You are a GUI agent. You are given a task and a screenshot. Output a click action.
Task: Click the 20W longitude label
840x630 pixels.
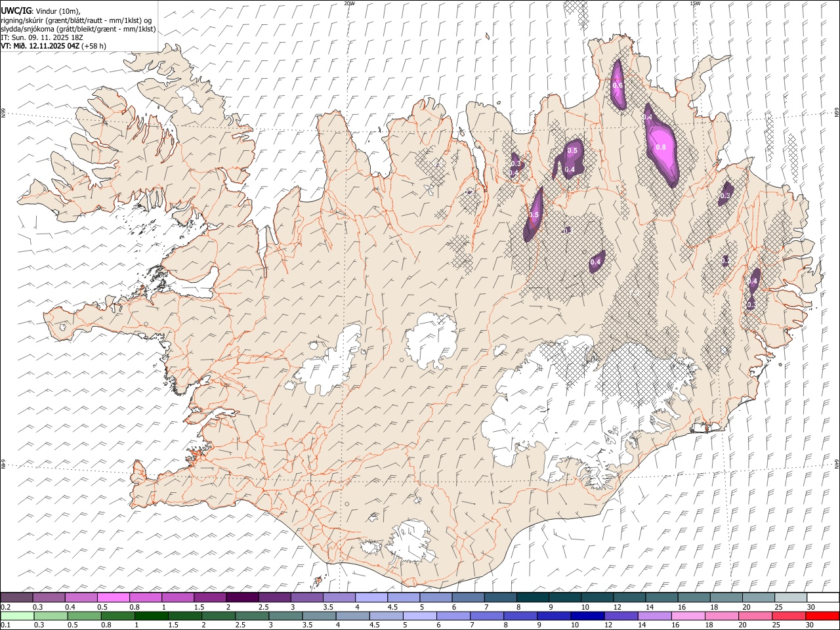[x=349, y=3]
